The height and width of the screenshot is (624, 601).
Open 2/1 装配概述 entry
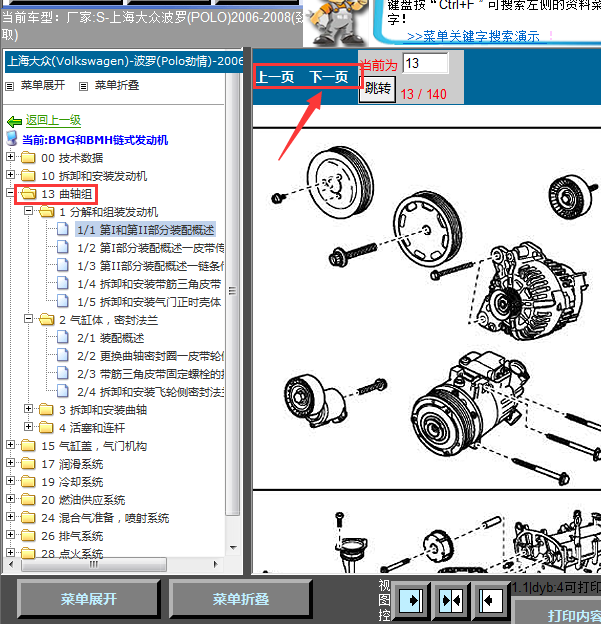[x=111, y=338]
